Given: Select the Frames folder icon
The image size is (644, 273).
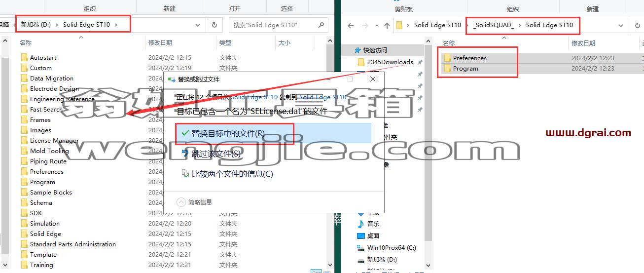Looking at the screenshot, I should pos(24,120).
